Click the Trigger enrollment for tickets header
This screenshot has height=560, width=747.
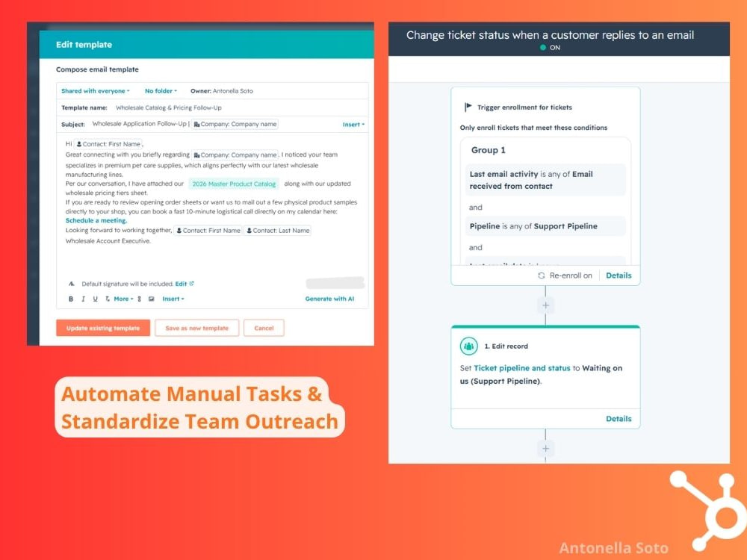524,108
